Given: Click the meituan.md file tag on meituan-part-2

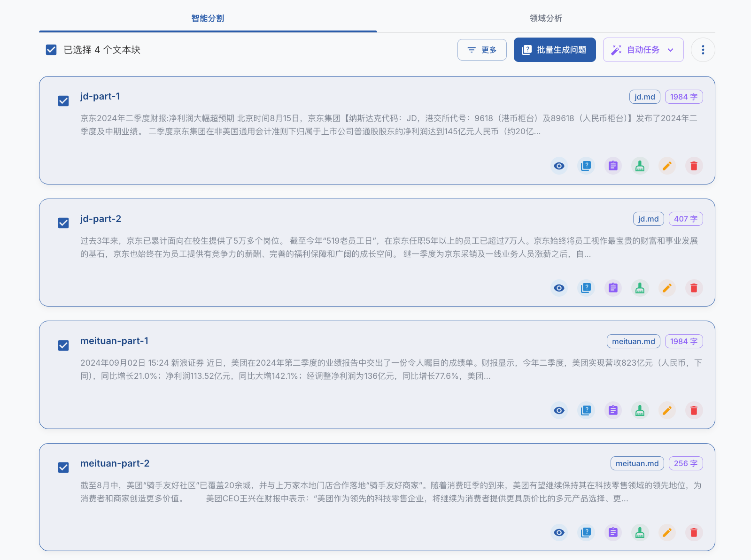Looking at the screenshot, I should [x=637, y=463].
